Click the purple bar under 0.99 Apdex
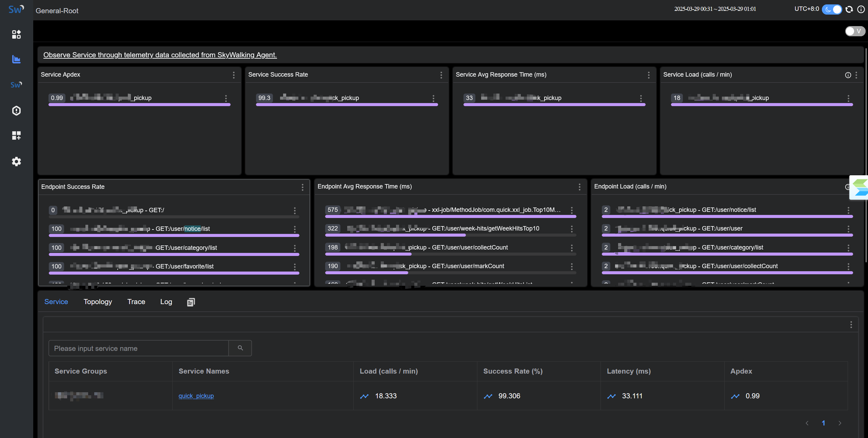 (139, 105)
